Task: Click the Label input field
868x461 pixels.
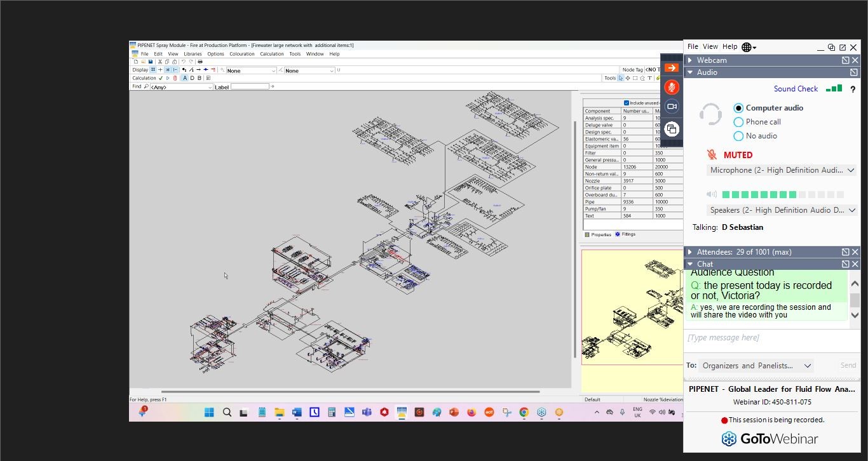Action: pyautogui.click(x=250, y=86)
